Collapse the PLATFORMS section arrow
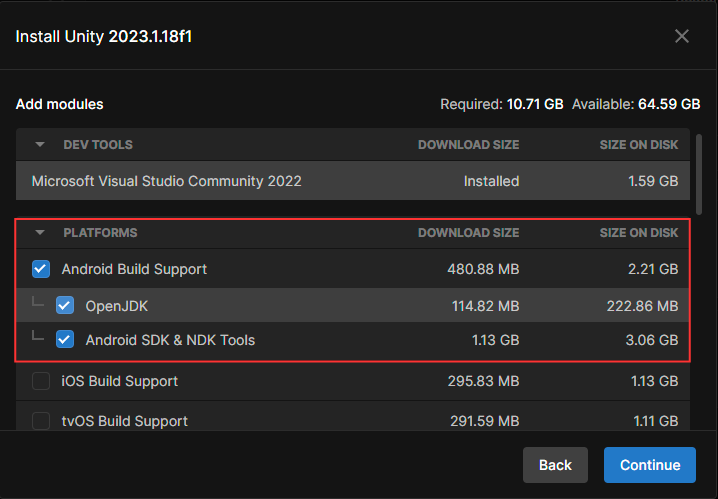This screenshot has height=499, width=718. pos(40,233)
